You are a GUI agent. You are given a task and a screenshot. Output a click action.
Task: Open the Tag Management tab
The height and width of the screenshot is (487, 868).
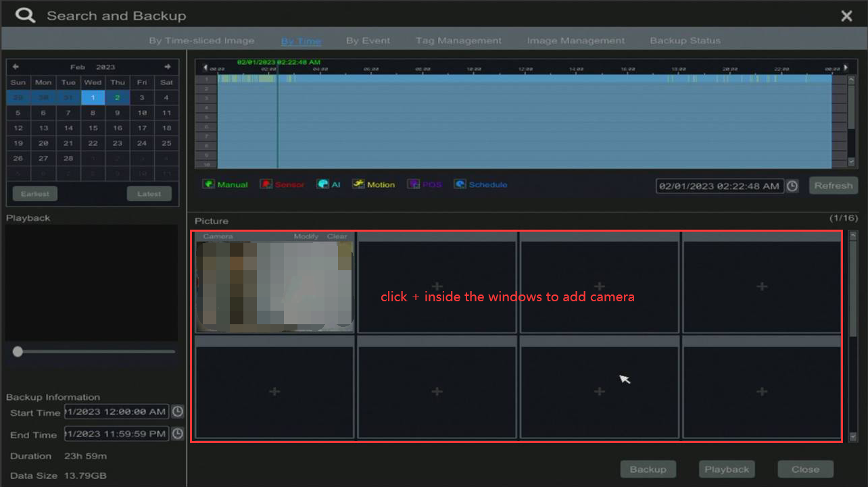(x=458, y=41)
